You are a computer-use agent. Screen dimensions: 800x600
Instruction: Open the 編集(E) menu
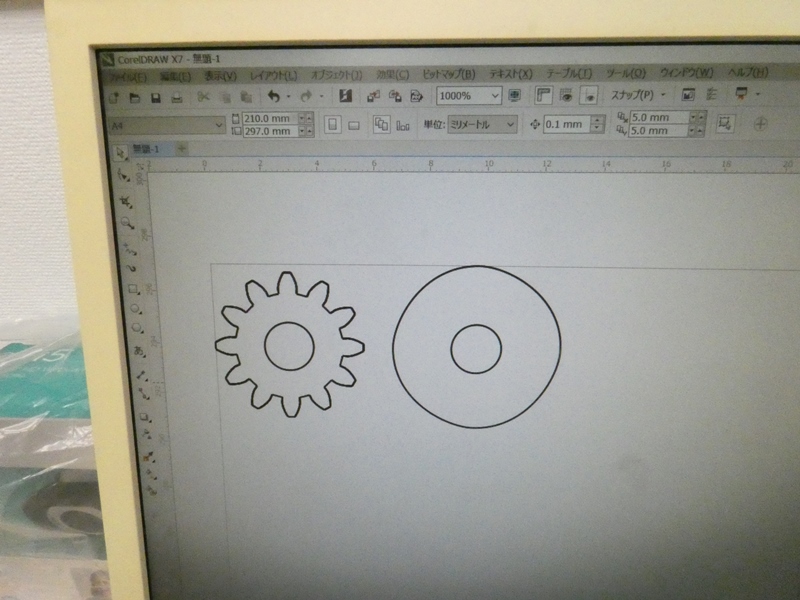(175, 77)
